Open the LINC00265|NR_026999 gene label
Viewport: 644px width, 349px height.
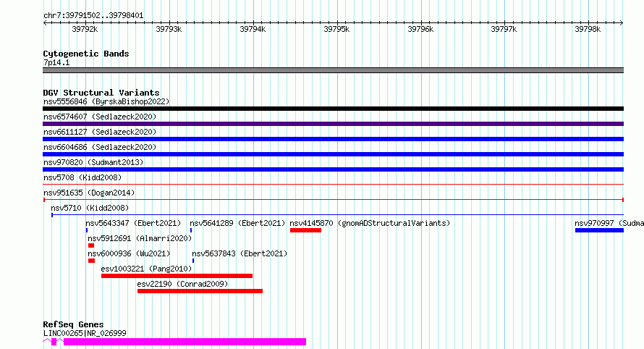pyautogui.click(x=85, y=333)
